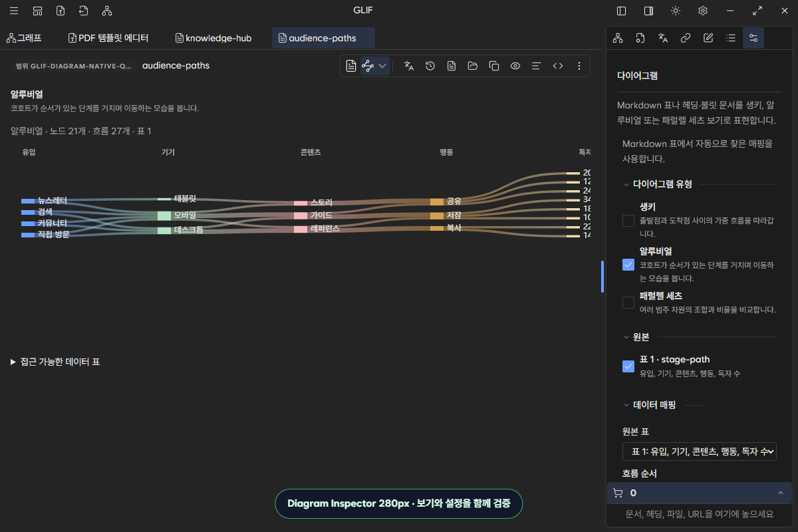Toggle preview with the eye icon
Screen dimensions: 798x532
515,66
